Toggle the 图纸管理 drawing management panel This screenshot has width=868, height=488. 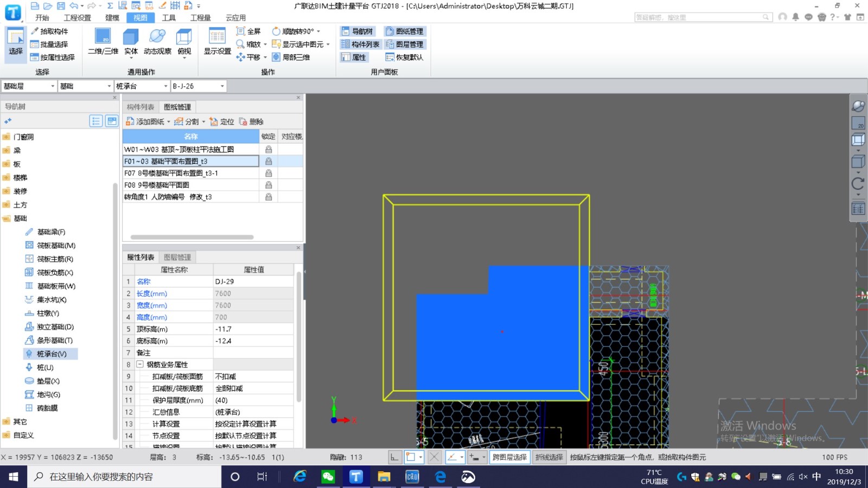pos(404,31)
